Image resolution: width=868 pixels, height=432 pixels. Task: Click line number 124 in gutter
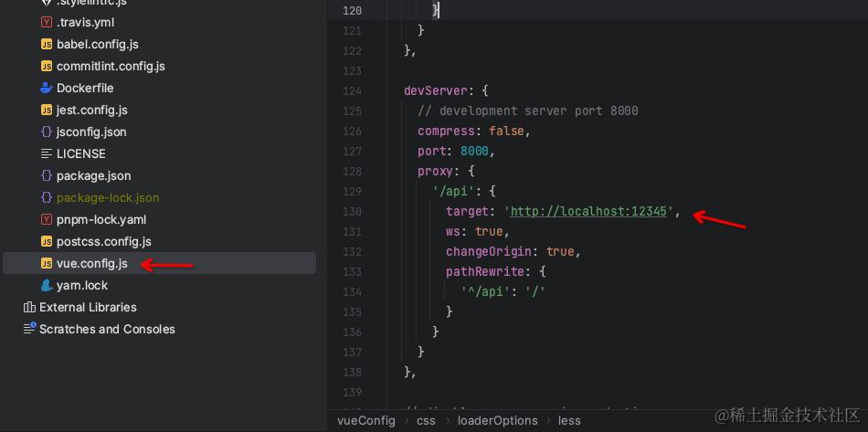(352, 90)
